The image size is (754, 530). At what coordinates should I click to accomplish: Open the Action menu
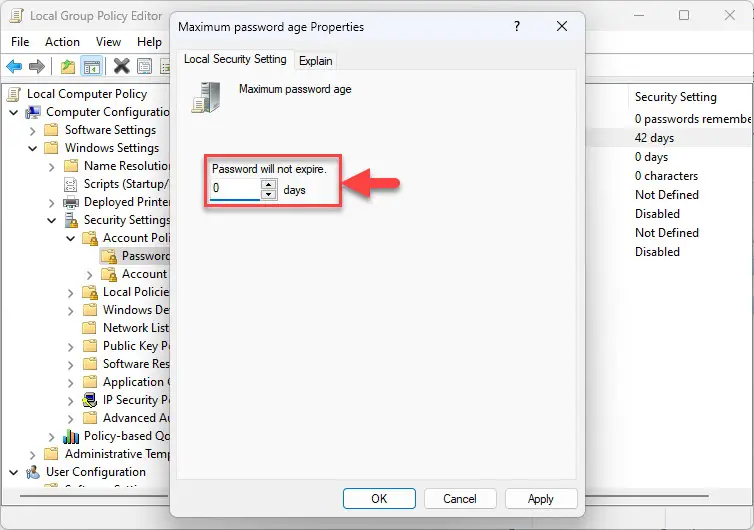click(x=62, y=42)
